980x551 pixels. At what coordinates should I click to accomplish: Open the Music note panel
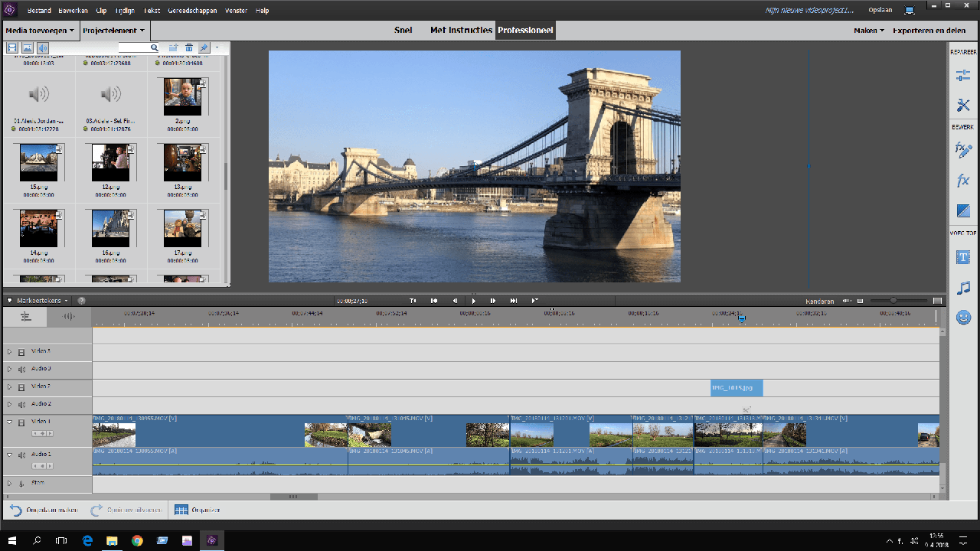tap(963, 287)
